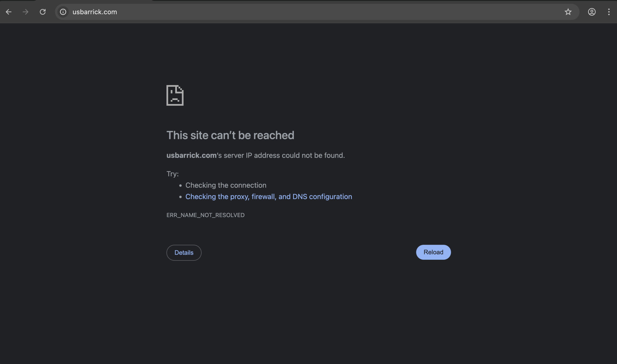The image size is (617, 364).
Task: Open the three-dot Chrome menu
Action: 609,12
